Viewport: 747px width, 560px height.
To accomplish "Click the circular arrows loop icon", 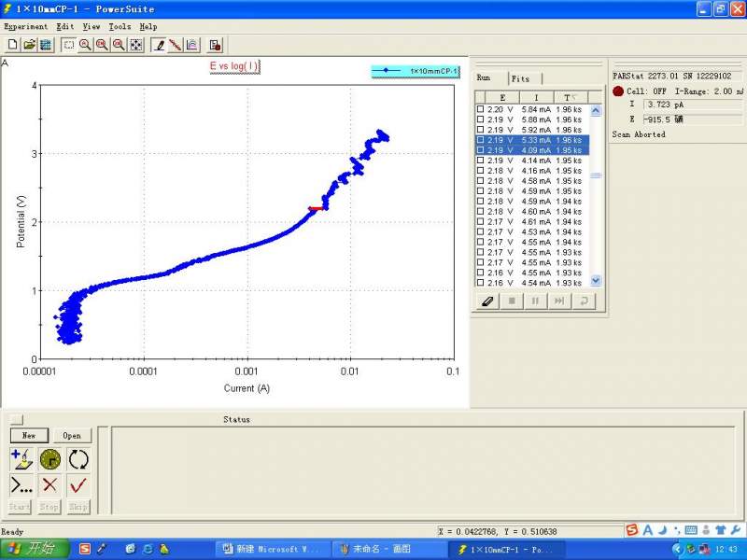I will pos(79,459).
